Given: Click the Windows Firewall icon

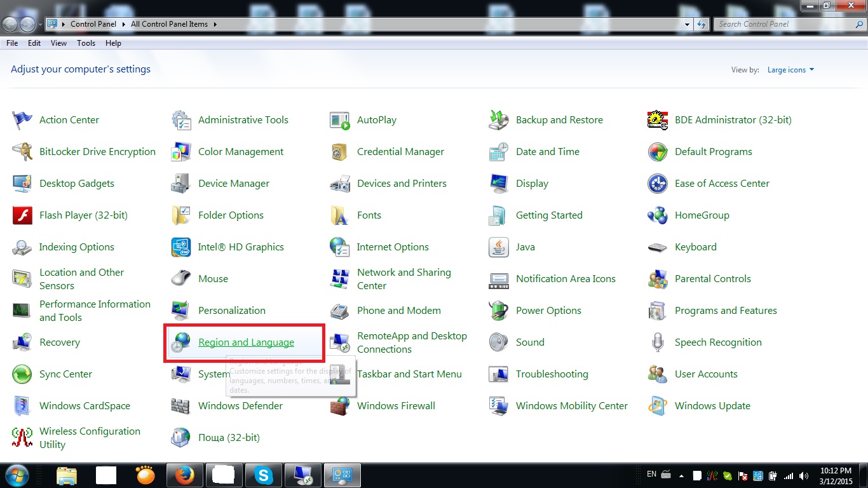Looking at the screenshot, I should pyautogui.click(x=340, y=405).
